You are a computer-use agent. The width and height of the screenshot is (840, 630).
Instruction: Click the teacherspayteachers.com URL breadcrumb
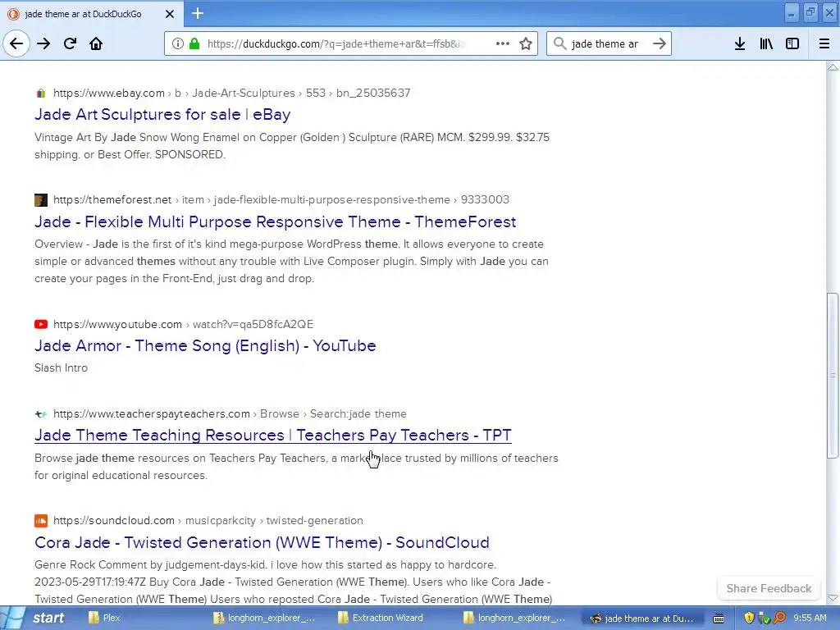coord(230,413)
